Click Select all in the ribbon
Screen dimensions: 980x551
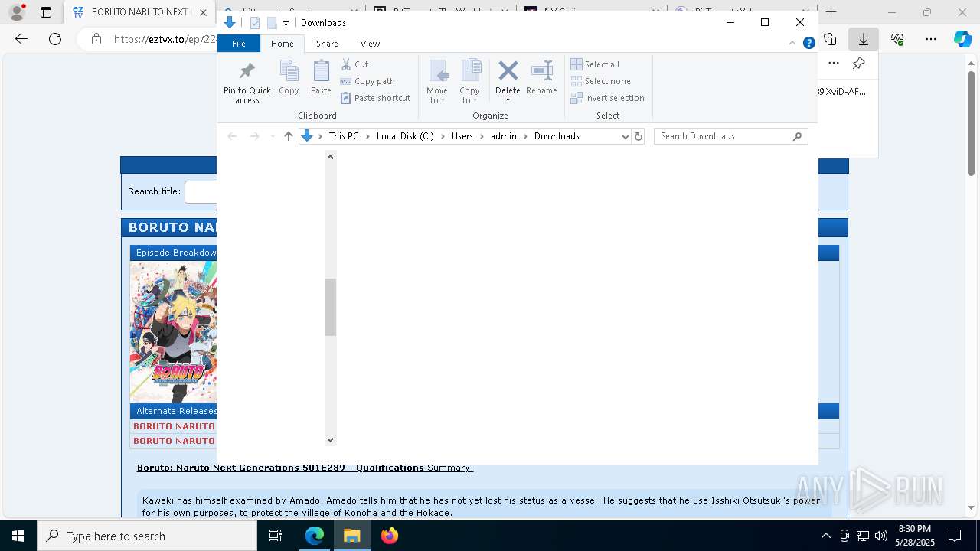click(x=595, y=64)
